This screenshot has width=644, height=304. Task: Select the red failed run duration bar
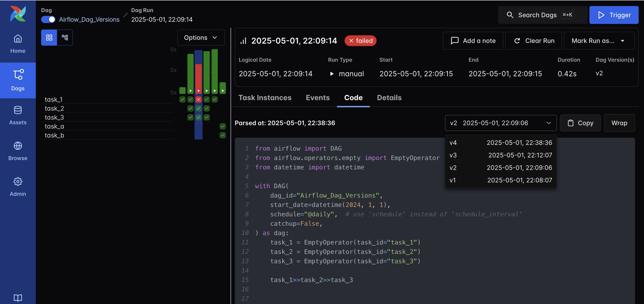pos(198,79)
